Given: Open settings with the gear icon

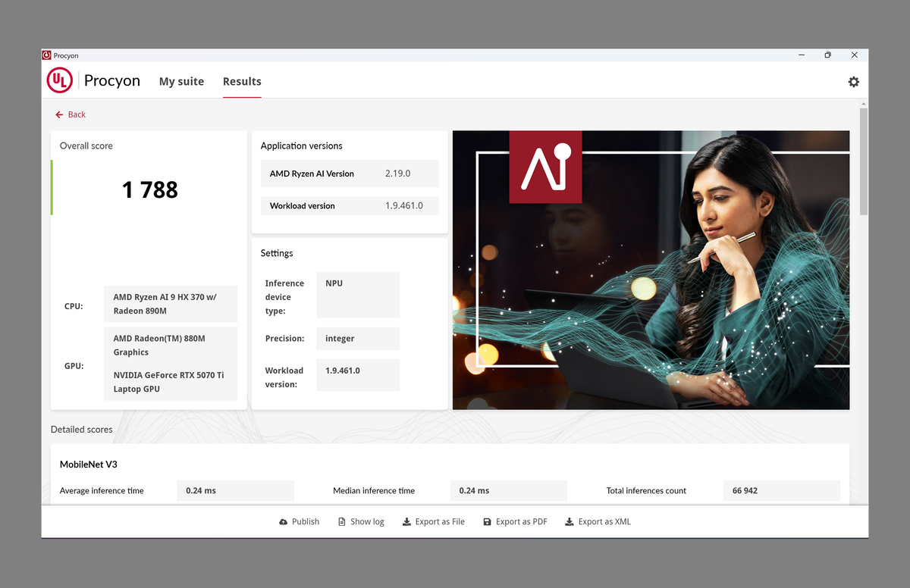Looking at the screenshot, I should 853,82.
